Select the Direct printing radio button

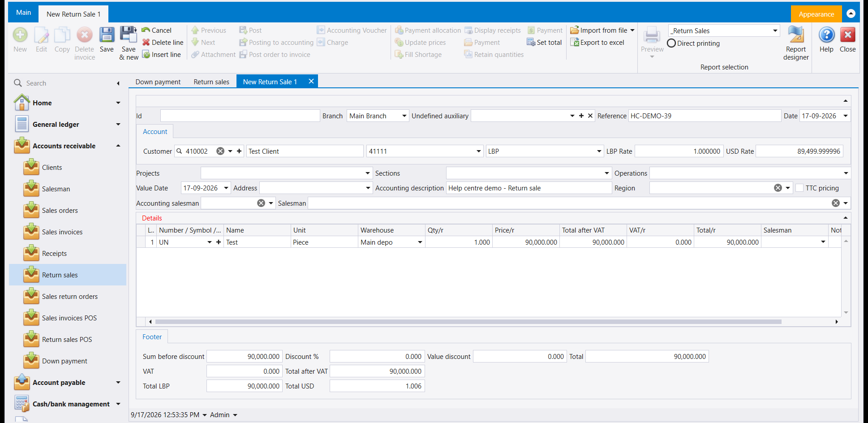671,43
